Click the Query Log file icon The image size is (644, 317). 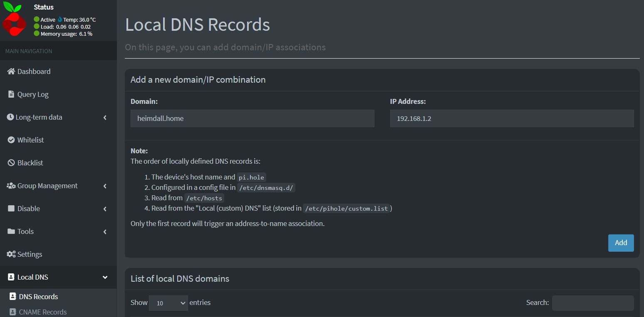pyautogui.click(x=11, y=94)
